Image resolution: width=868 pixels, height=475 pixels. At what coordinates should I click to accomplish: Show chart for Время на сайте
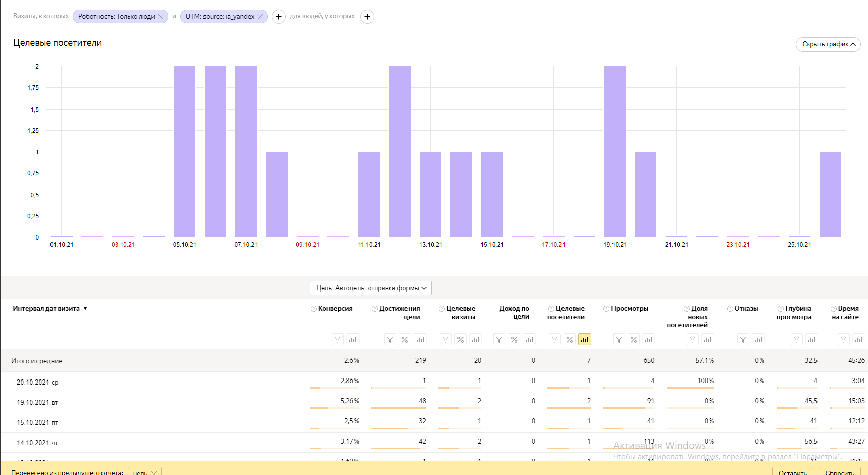click(x=859, y=340)
